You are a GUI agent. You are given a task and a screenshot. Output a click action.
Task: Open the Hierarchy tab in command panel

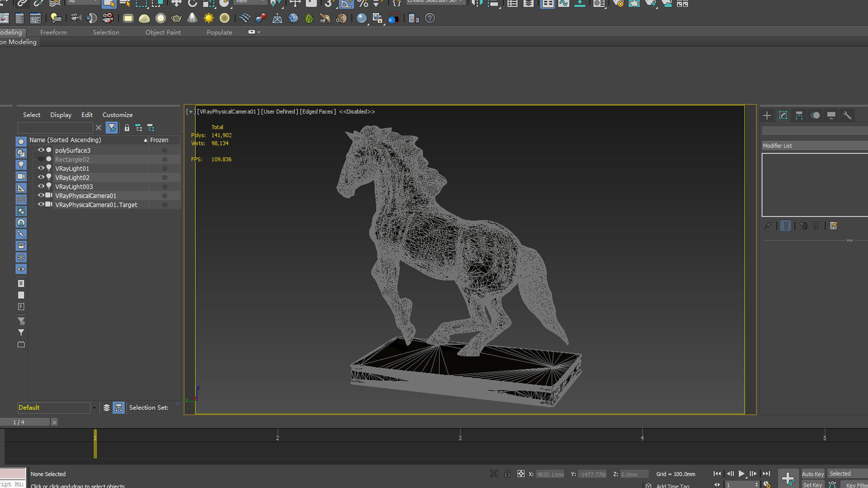[799, 116]
